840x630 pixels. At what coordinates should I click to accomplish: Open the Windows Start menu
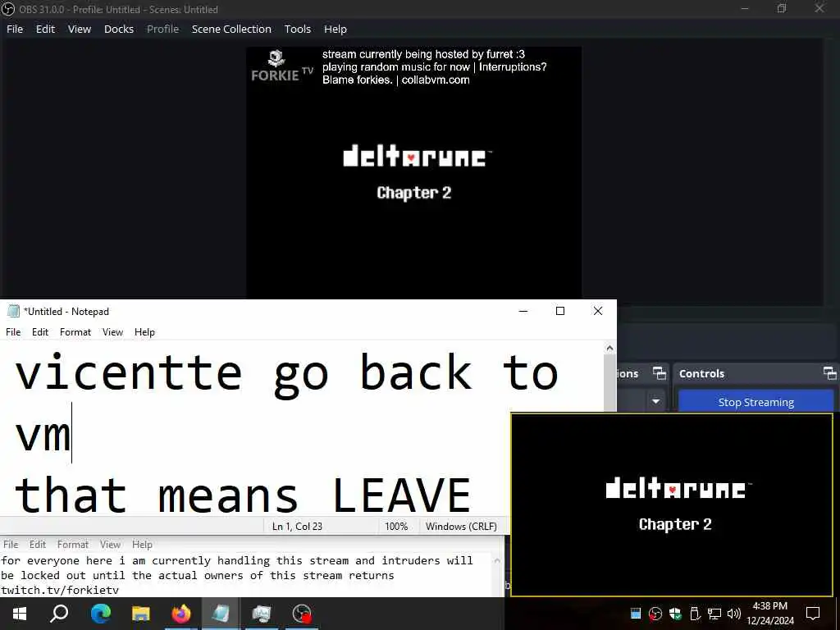20,614
